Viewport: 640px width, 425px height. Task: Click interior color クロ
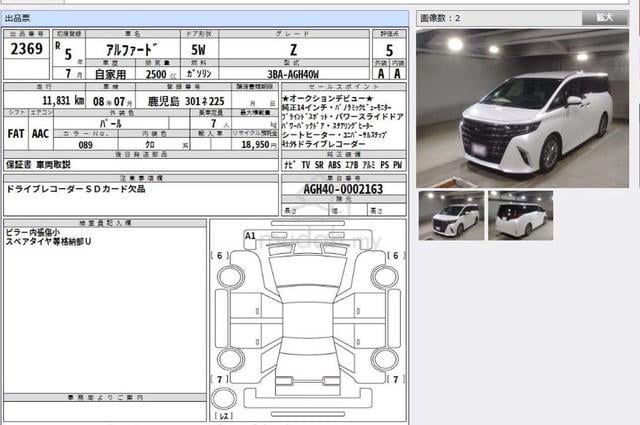pos(150,145)
